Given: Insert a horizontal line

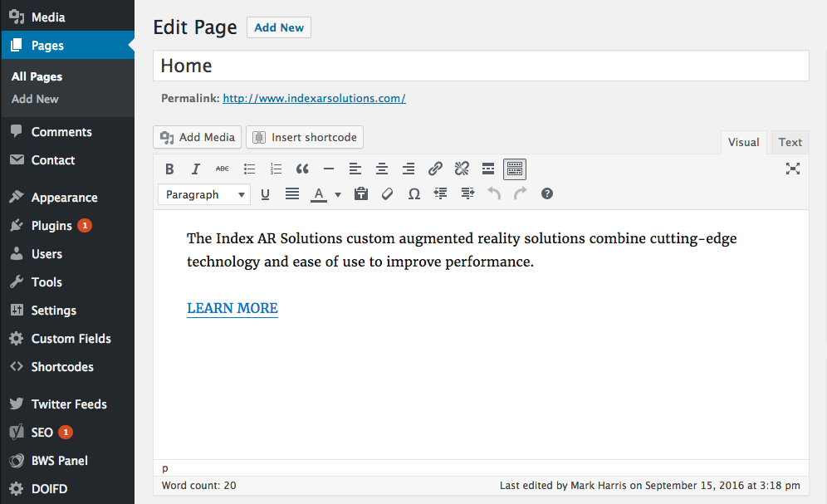Looking at the screenshot, I should pos(329,169).
